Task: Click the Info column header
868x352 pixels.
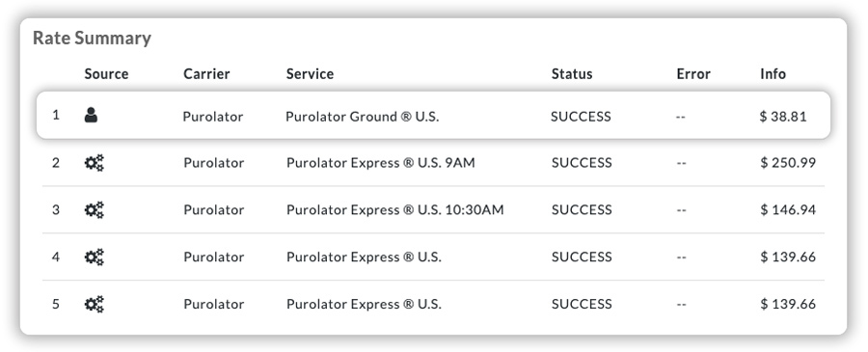Action: click(773, 74)
